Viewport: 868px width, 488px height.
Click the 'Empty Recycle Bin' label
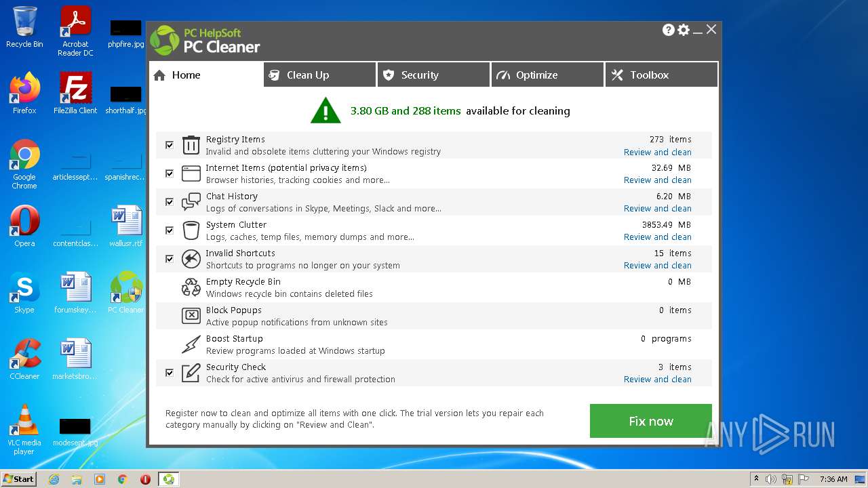[243, 282]
